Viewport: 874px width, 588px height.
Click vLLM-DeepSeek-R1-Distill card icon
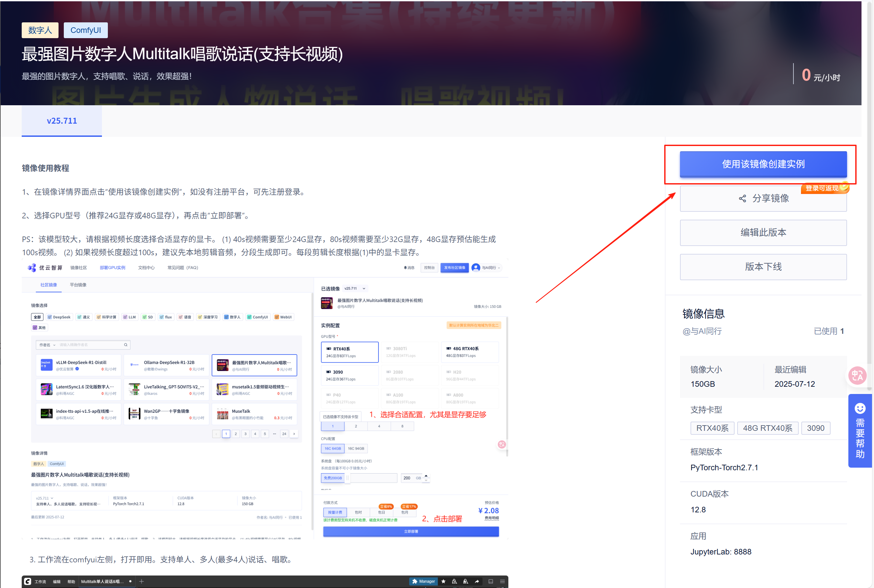(x=46, y=365)
